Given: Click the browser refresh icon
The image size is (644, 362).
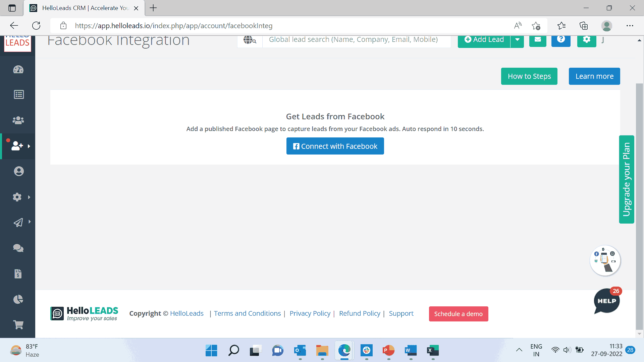Looking at the screenshot, I should (36, 25).
